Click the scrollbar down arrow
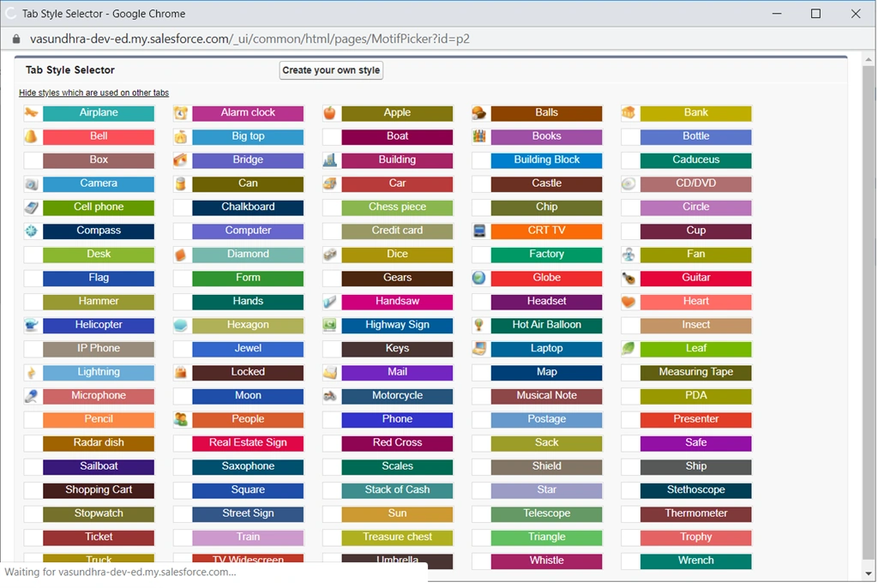This screenshot has height=588, width=878. pos(869,573)
